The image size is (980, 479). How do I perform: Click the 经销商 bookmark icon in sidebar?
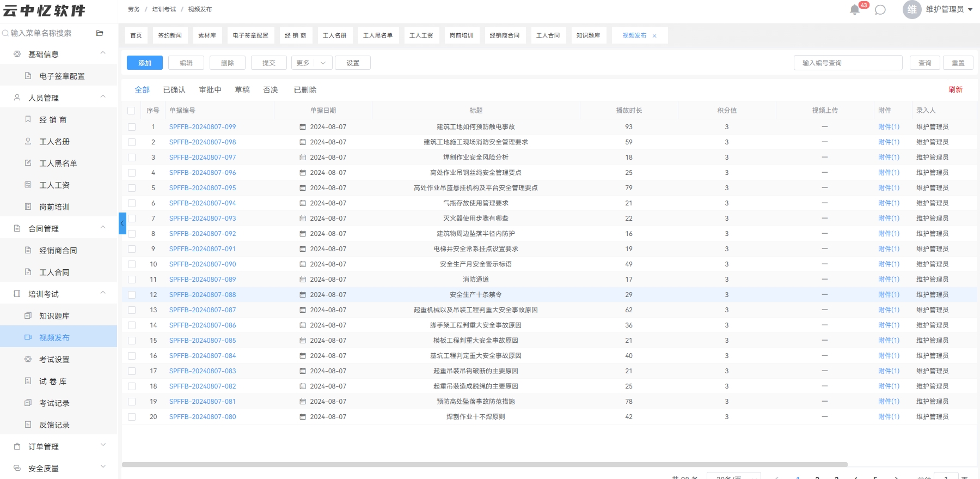[28, 119]
